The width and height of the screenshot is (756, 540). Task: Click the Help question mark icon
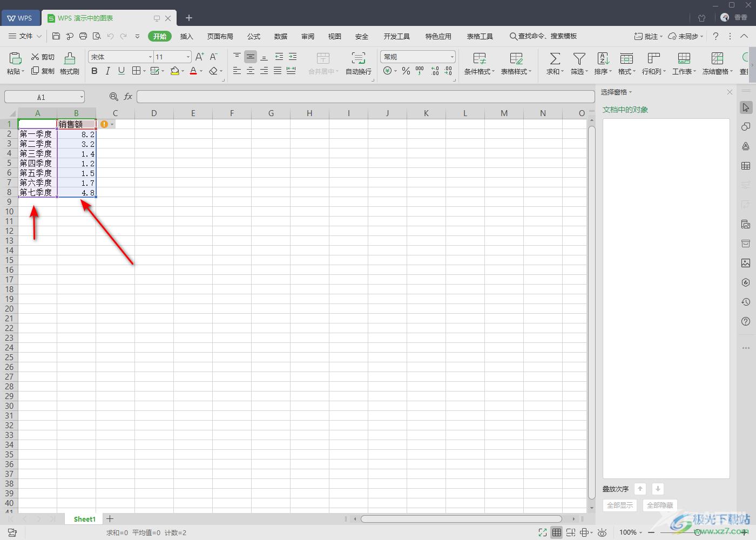[x=715, y=36]
